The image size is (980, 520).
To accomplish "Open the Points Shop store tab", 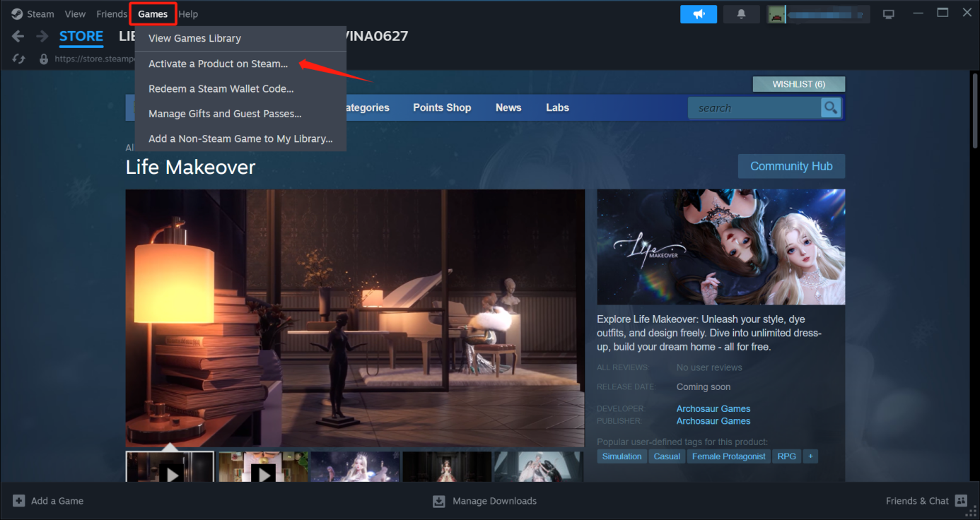I will pos(442,107).
